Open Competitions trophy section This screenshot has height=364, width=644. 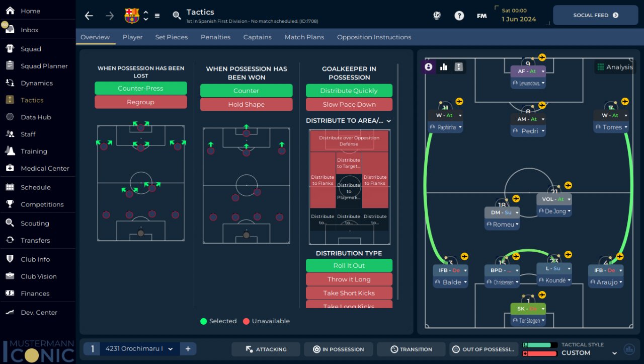click(42, 204)
